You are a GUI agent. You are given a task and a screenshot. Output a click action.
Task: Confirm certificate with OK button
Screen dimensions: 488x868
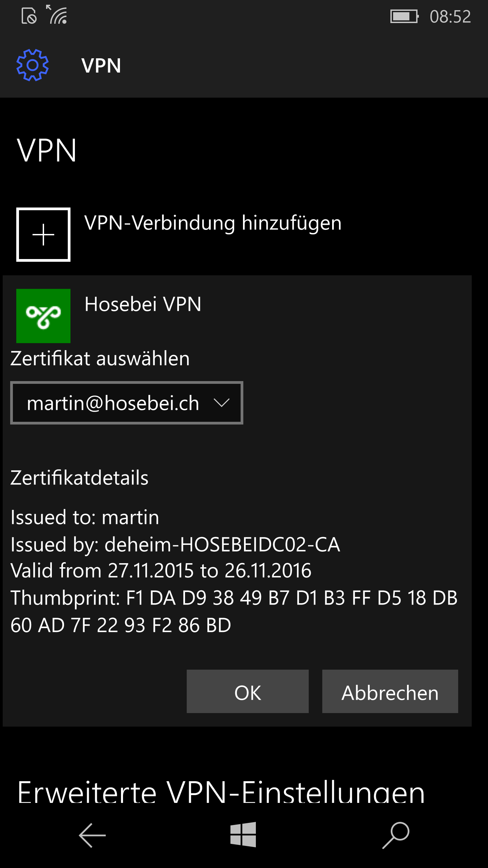coord(248,691)
